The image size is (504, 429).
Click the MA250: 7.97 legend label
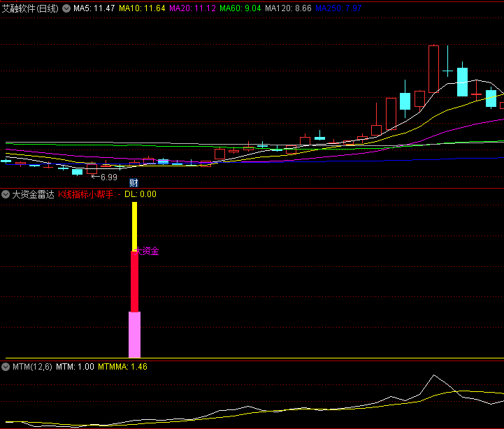point(338,8)
